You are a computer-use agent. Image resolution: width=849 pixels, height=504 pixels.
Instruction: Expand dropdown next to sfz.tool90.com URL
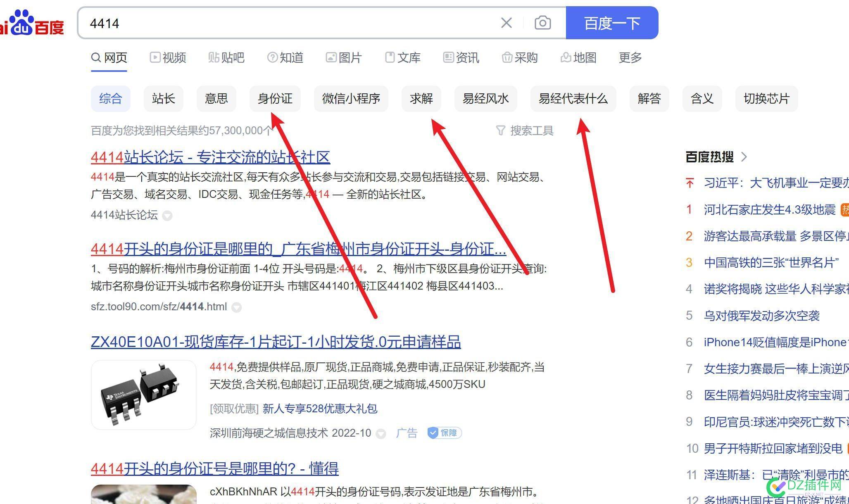pos(236,307)
